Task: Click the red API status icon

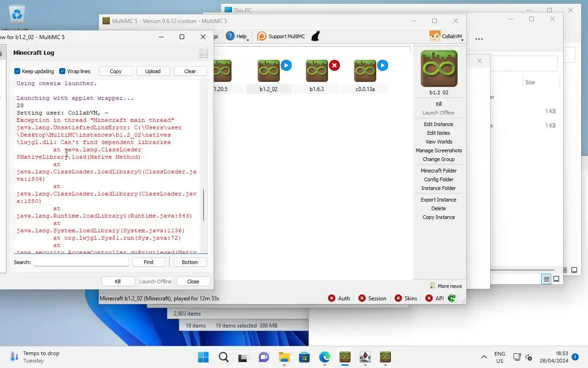Action: pos(429,298)
